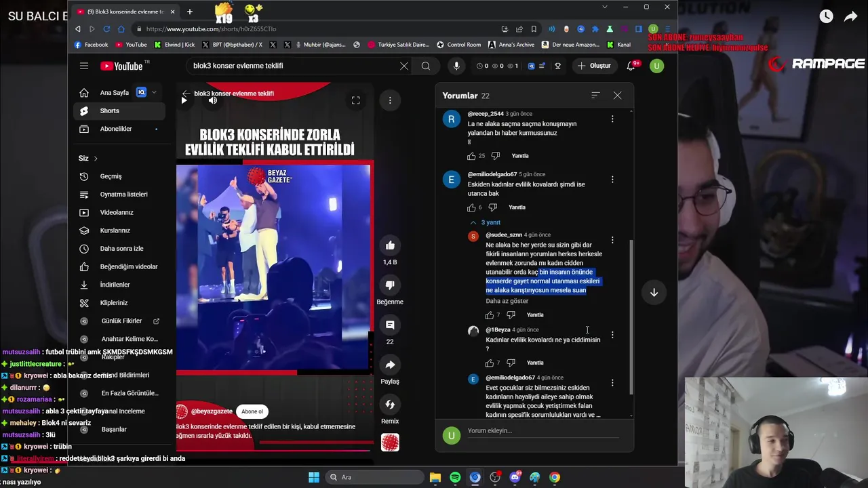Select Shorts in the sidebar
Image resolution: width=868 pixels, height=488 pixels.
point(119,110)
